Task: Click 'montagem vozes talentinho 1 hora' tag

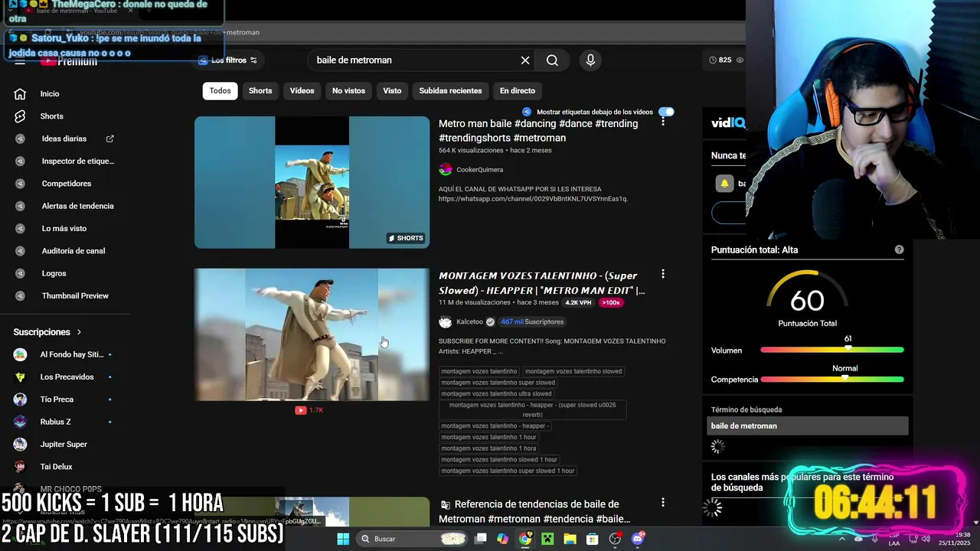Action: point(488,448)
